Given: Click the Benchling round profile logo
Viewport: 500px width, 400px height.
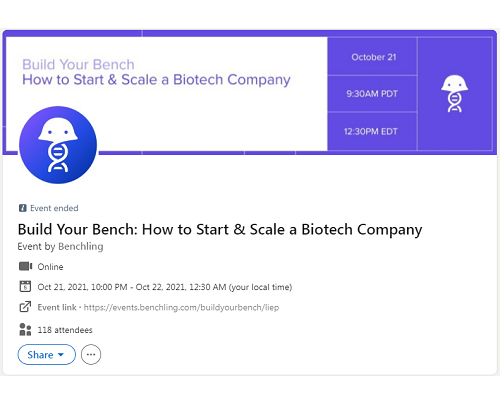Looking at the screenshot, I should tap(58, 145).
